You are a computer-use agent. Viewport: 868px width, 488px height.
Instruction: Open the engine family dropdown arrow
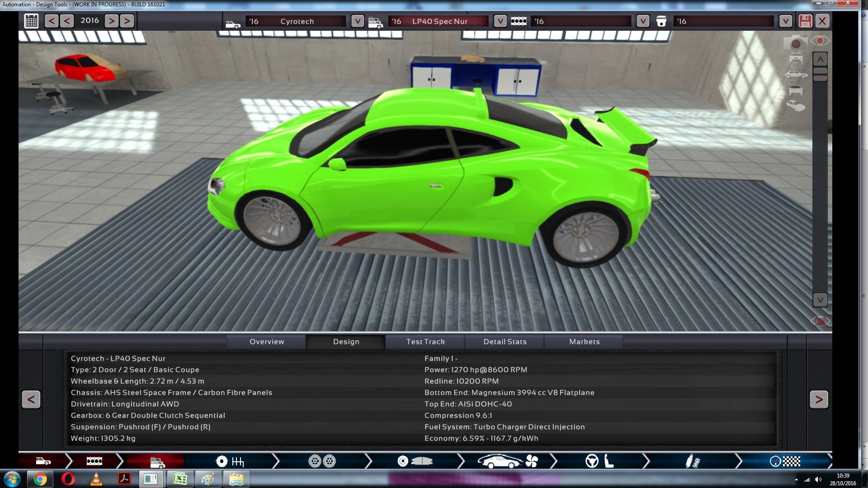[643, 21]
